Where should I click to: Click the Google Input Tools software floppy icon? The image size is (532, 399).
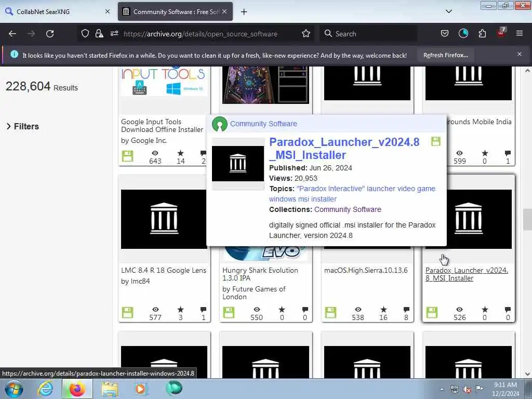coord(128,156)
